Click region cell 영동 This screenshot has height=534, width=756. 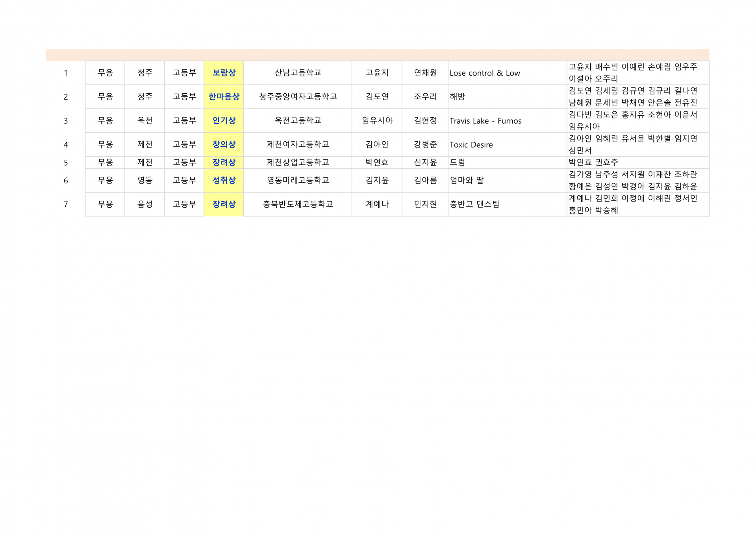click(145, 180)
